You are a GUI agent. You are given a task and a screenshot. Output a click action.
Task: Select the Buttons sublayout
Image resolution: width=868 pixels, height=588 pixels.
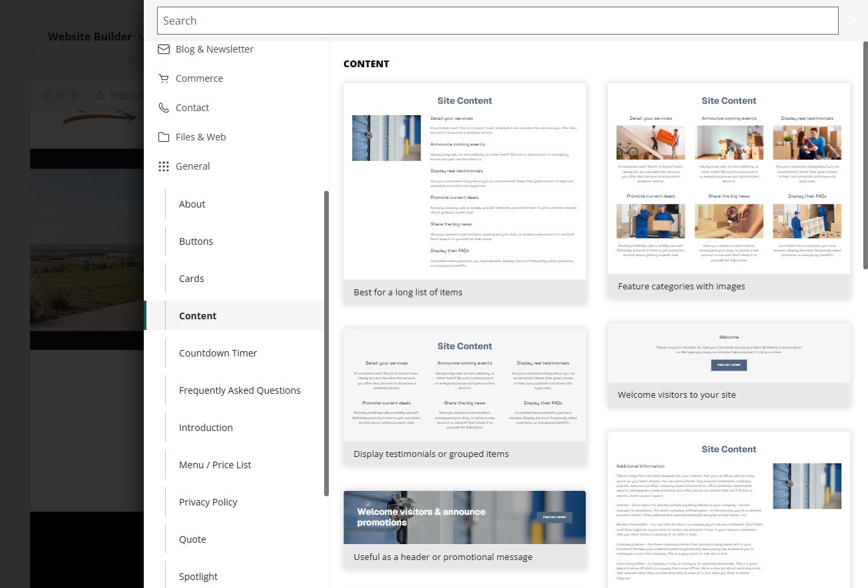click(196, 241)
